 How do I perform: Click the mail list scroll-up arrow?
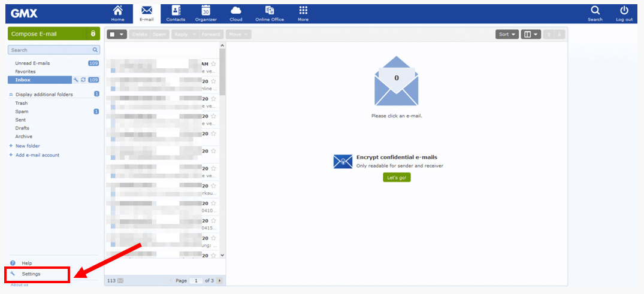[222, 45]
